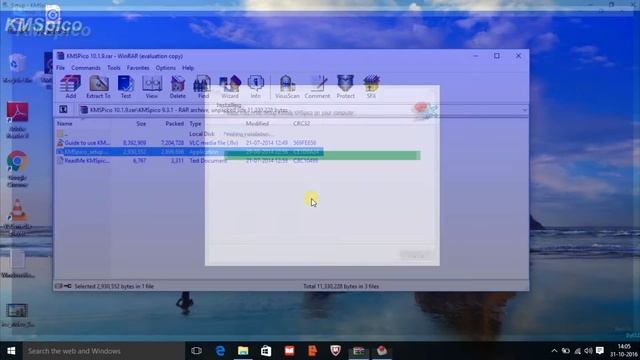Open the McAfee shield taskbar icon
The height and width of the screenshot is (360, 640).
tap(336, 351)
